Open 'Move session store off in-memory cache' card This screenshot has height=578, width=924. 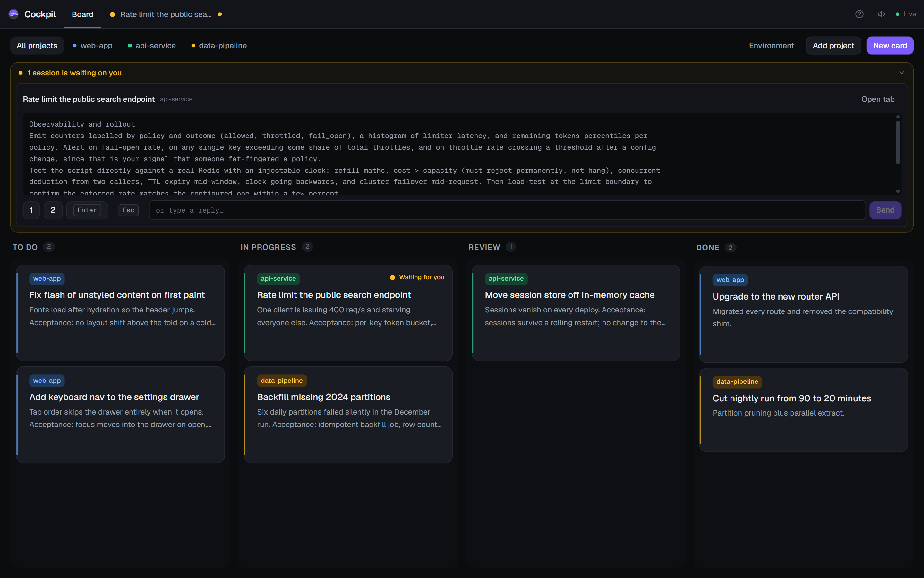click(x=576, y=312)
